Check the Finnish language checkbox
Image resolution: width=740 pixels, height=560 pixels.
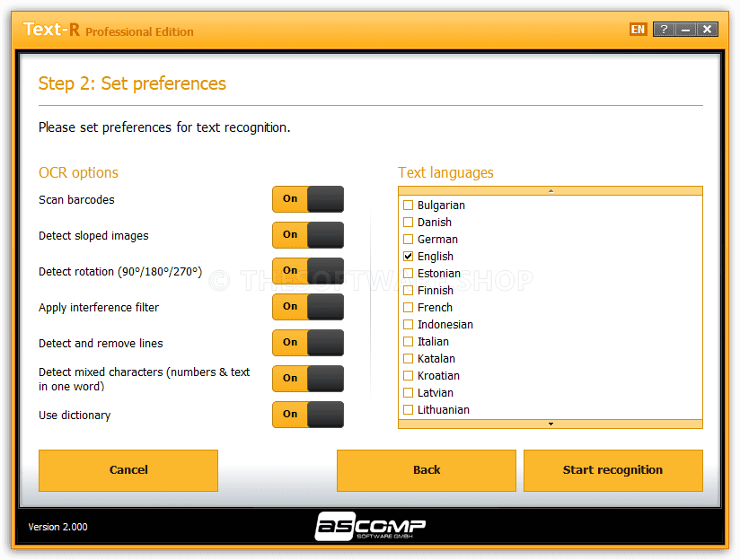pyautogui.click(x=409, y=290)
